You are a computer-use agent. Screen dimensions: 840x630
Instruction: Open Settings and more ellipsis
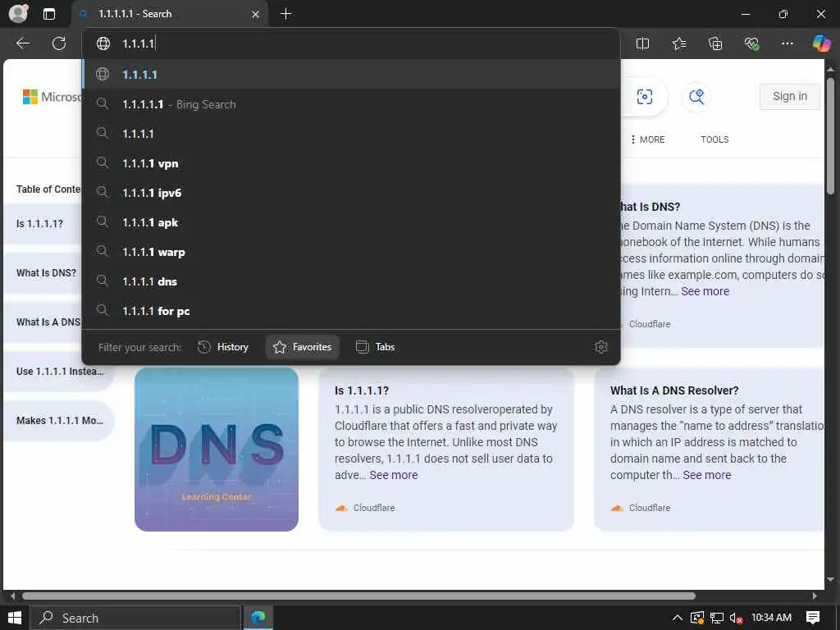(x=787, y=43)
